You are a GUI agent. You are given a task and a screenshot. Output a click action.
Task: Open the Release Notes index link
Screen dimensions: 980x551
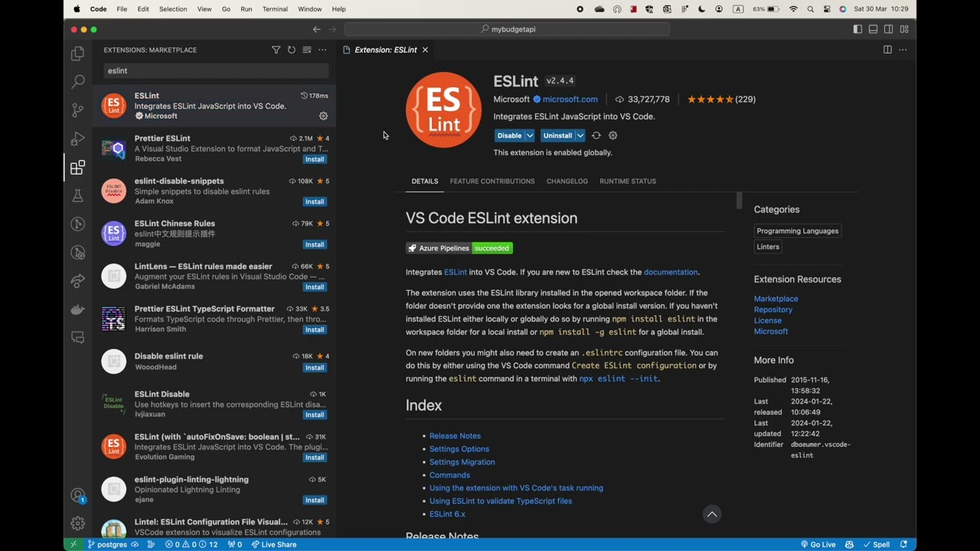[455, 436]
